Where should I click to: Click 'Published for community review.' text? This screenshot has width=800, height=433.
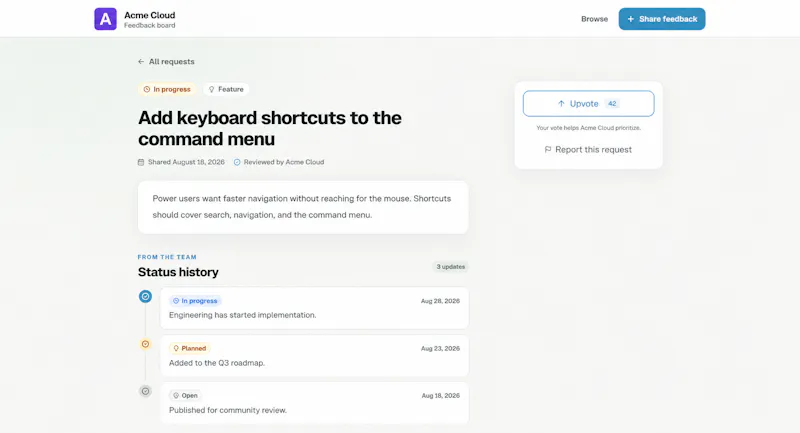(x=228, y=410)
